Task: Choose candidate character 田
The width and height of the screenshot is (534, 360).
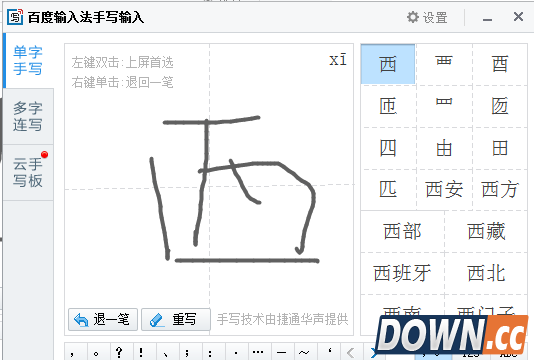Action: (x=500, y=148)
